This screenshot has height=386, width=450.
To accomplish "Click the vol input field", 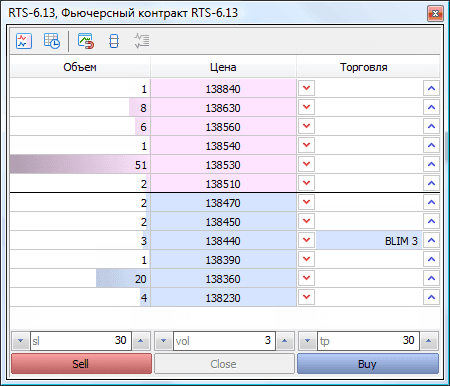I will pos(224,341).
